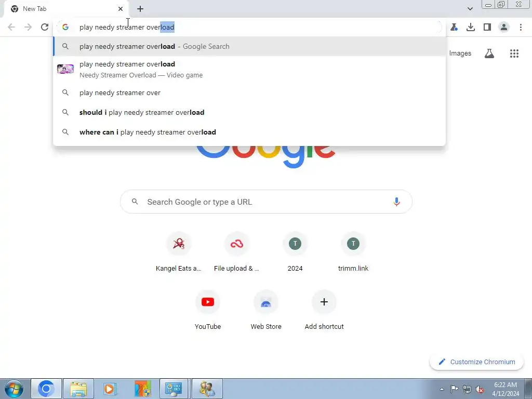Screen dimensions: 532x399
Task: Click the Customize Chromium button
Action: [476, 362]
